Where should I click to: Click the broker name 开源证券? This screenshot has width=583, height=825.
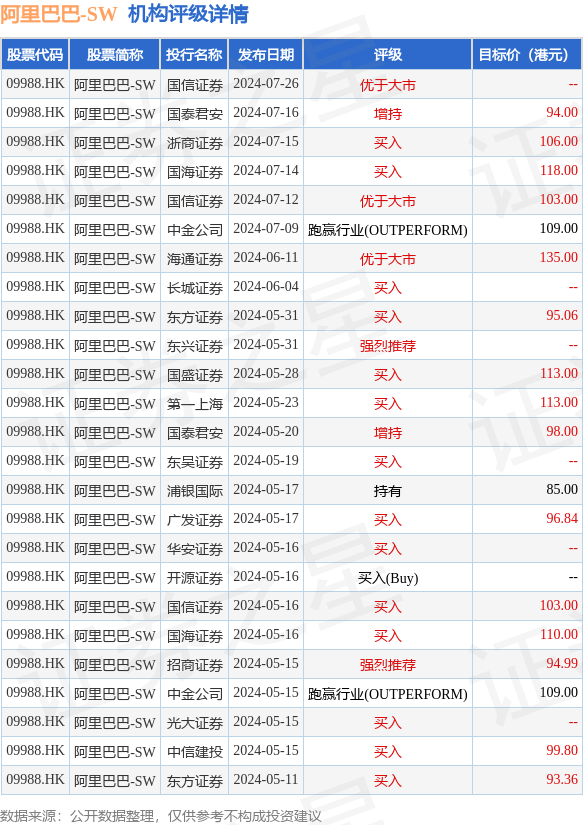pyautogui.click(x=195, y=578)
